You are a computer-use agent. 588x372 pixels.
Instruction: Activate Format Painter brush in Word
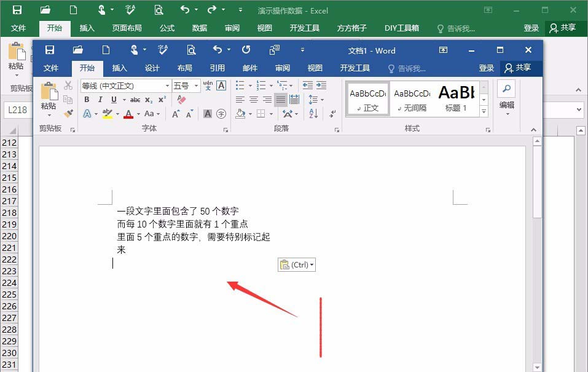point(68,113)
